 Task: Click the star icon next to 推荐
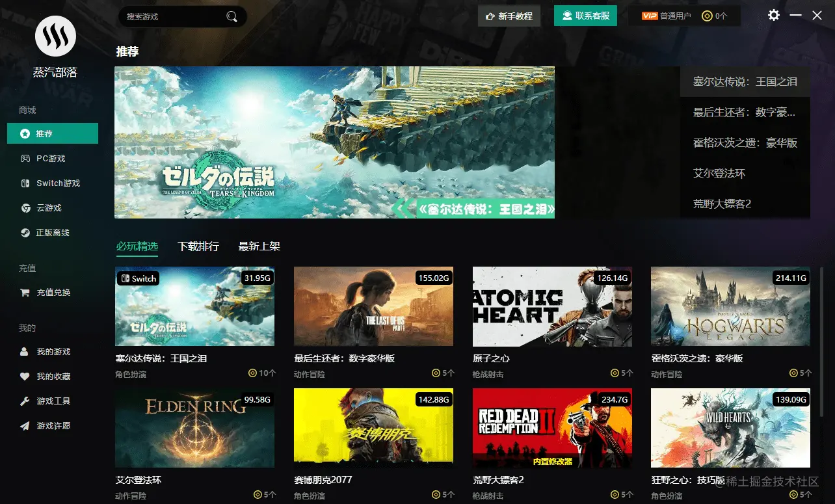click(25, 133)
